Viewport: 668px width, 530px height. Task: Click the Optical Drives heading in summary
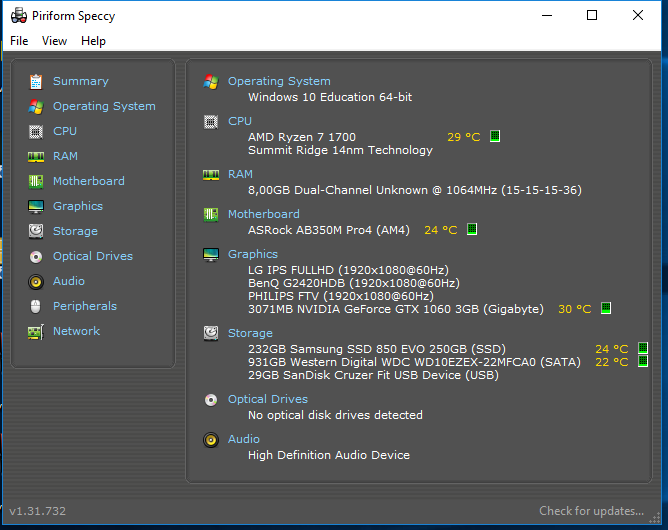click(x=268, y=400)
